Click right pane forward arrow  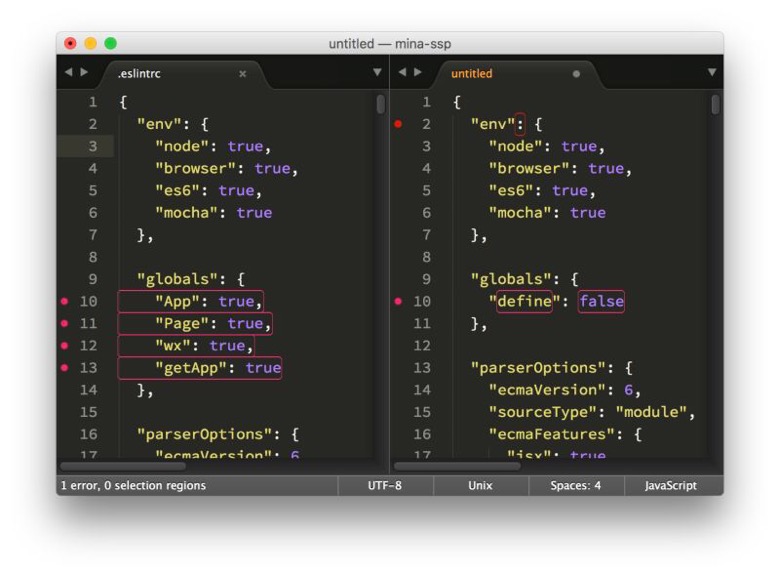pyautogui.click(x=418, y=72)
